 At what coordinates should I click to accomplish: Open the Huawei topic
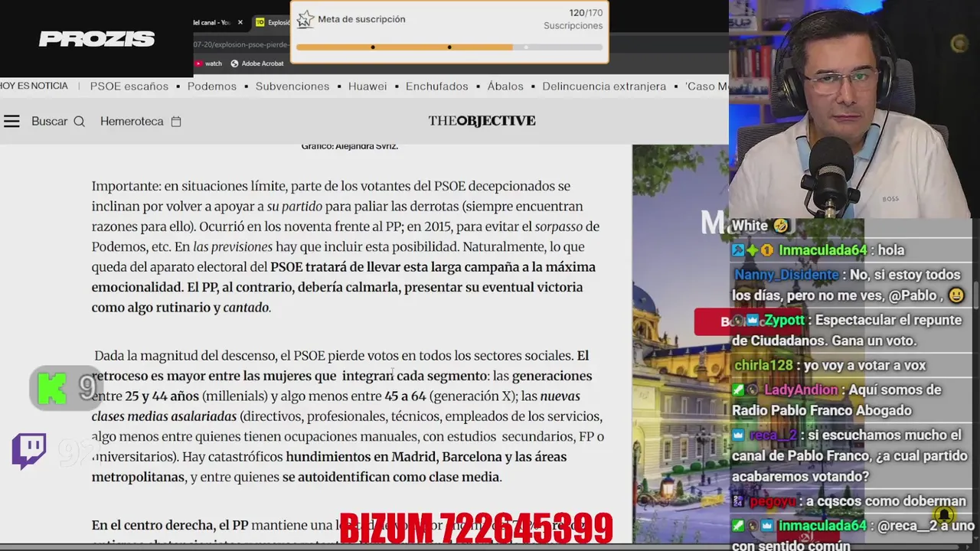click(x=367, y=86)
